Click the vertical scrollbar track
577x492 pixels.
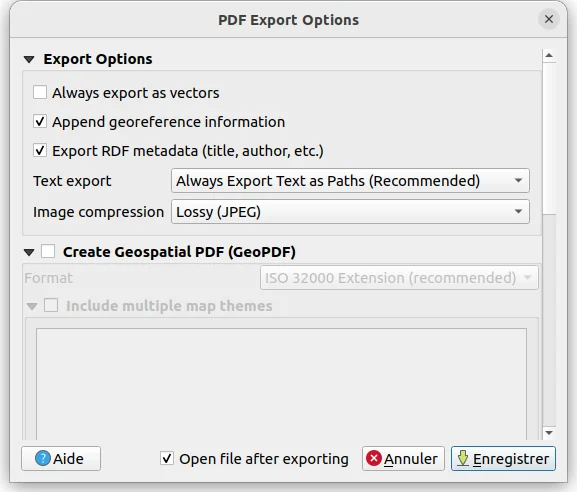[549, 320]
